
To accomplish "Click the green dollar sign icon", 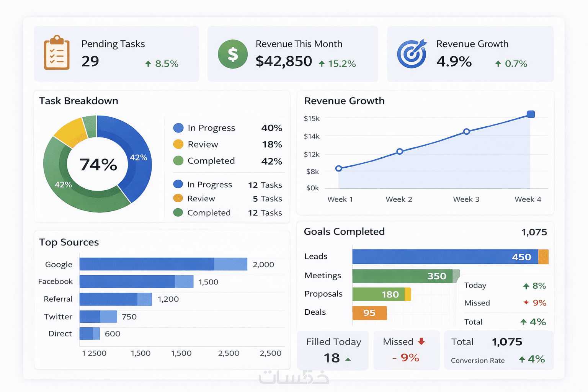I will tap(233, 54).
